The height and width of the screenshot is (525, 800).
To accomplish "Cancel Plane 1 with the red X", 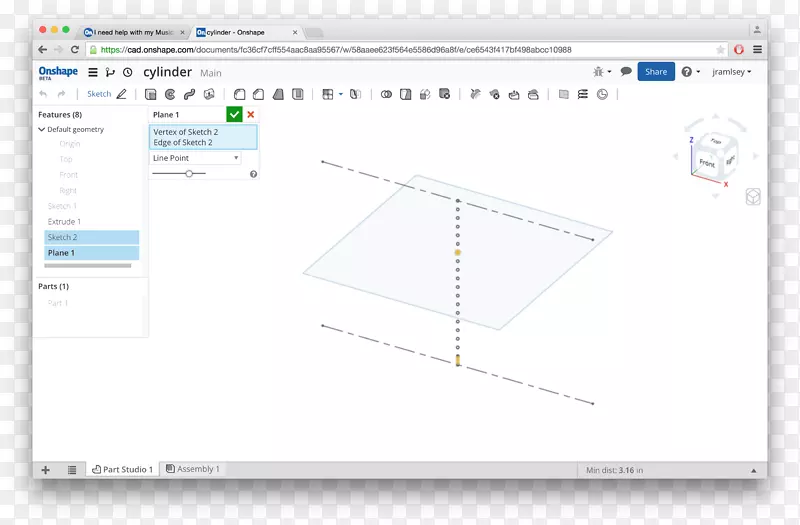I will coord(251,115).
